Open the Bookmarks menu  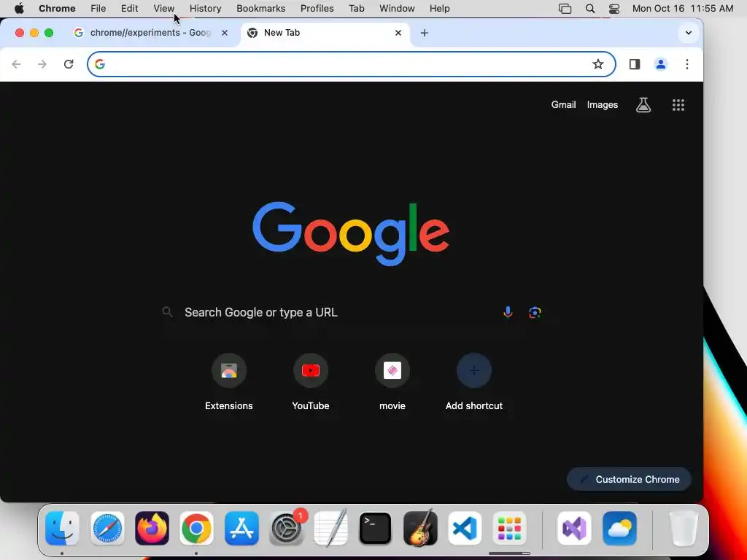pyautogui.click(x=260, y=9)
